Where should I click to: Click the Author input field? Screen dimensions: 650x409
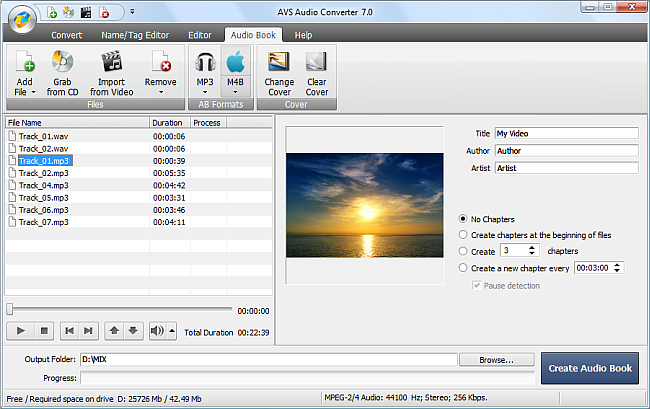567,151
